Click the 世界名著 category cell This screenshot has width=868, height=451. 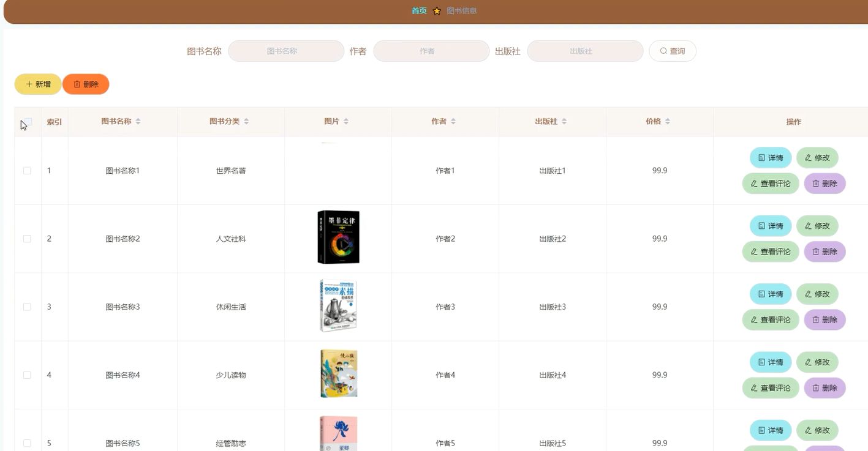[x=231, y=171]
